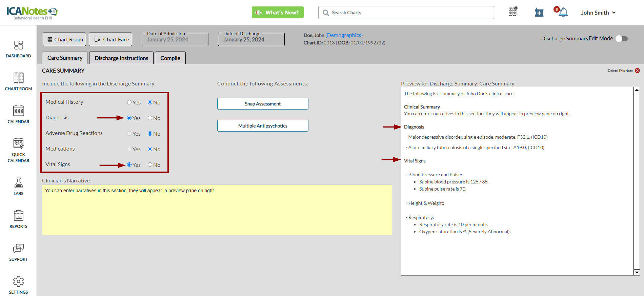Switch to the Discharge Instructions tab

click(121, 58)
